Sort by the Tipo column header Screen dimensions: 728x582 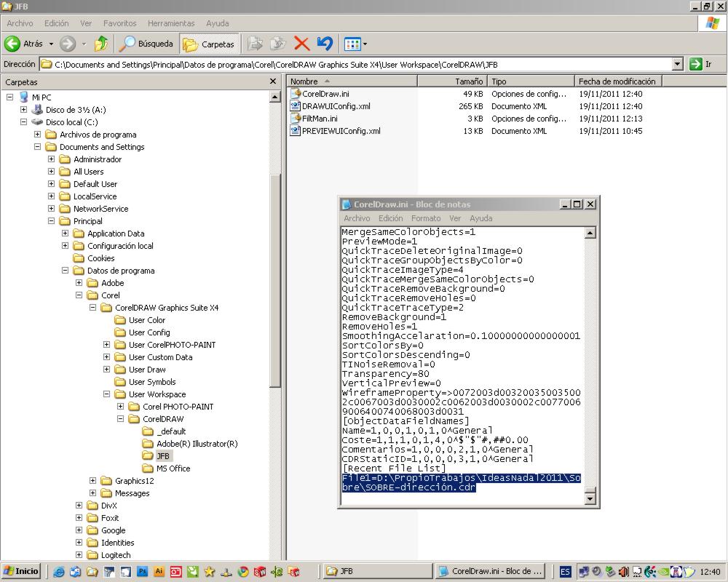pos(531,81)
